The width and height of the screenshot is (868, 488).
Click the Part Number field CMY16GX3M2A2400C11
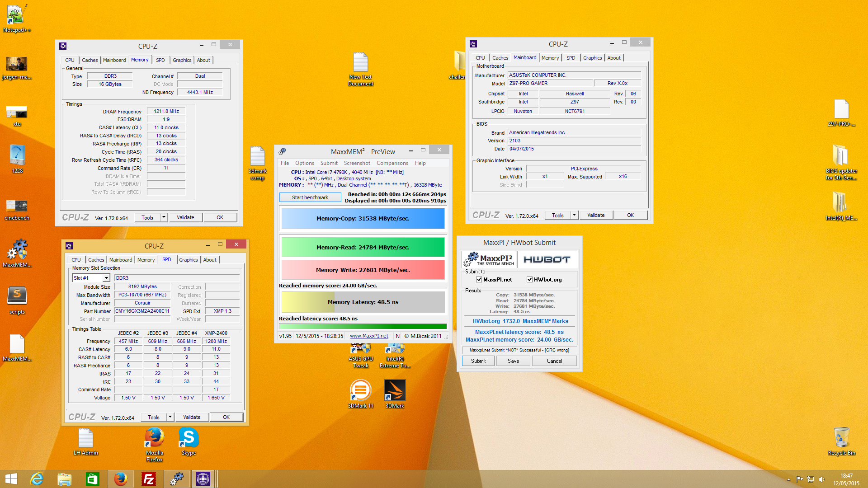142,311
